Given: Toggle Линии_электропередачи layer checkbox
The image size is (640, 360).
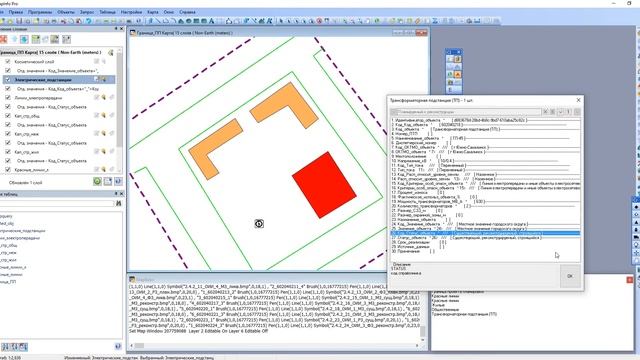Looking at the screenshot, I should [x=8, y=98].
